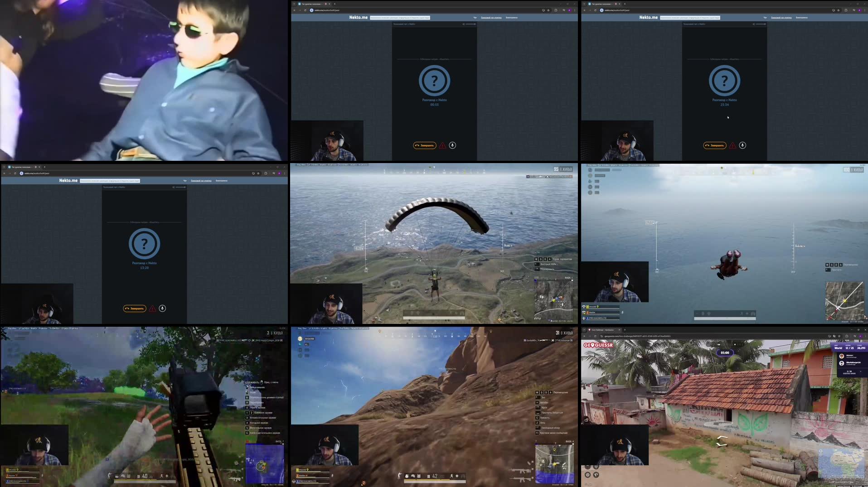Click the Nekto.me logo above the 25:34 call
Image resolution: width=868 pixels, height=487 pixels.
pos(648,17)
